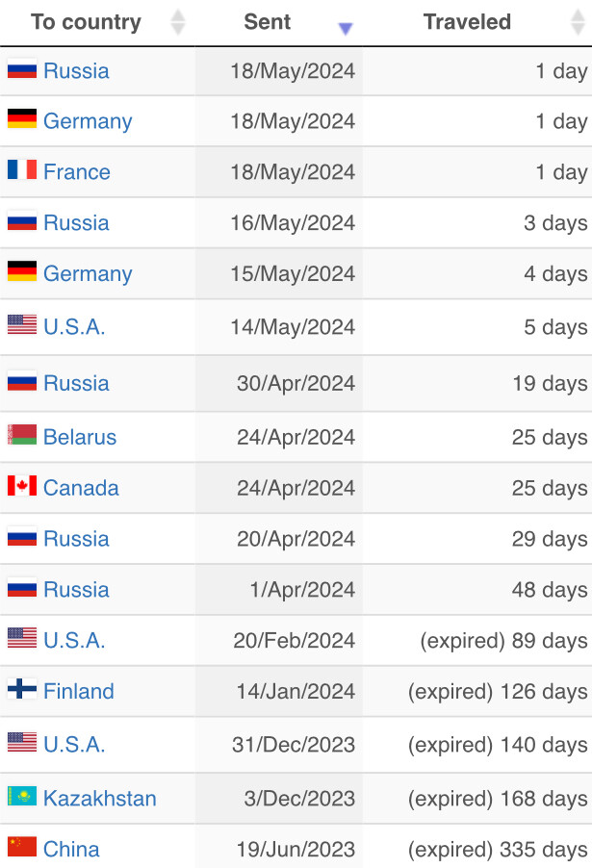Click the China flag icon
The image size is (592, 868).
pyautogui.click(x=22, y=847)
